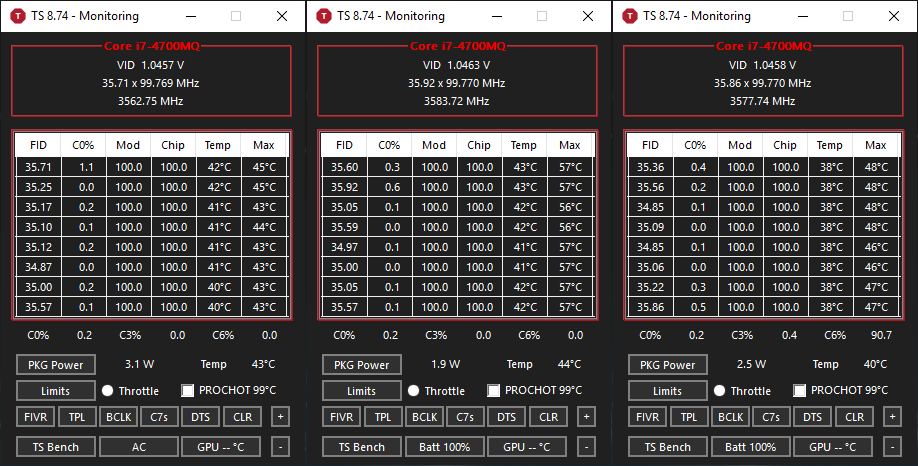Click BCLK button in left window
The height and width of the screenshot is (466, 918).
[x=119, y=417]
